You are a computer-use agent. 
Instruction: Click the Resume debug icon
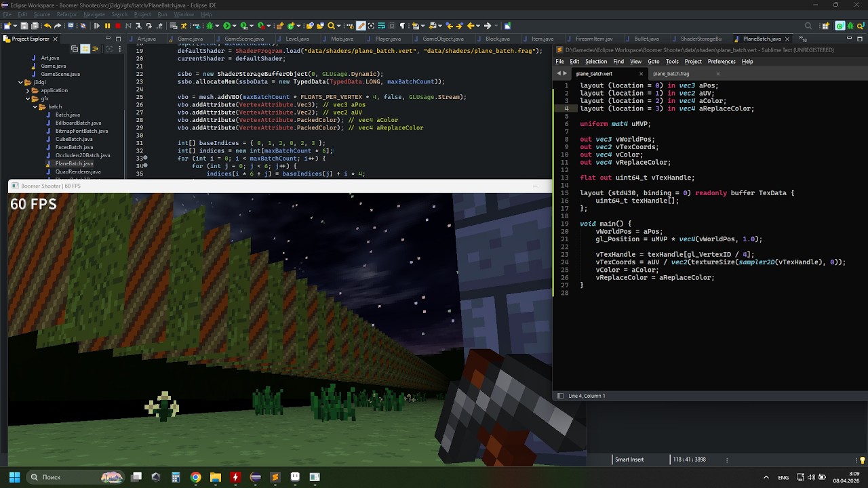tap(97, 26)
